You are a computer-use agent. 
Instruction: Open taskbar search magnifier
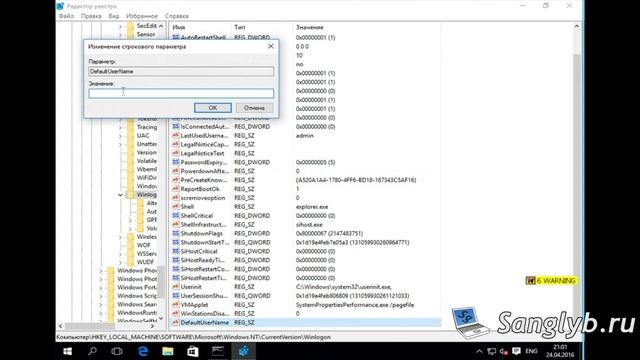pos(92,351)
